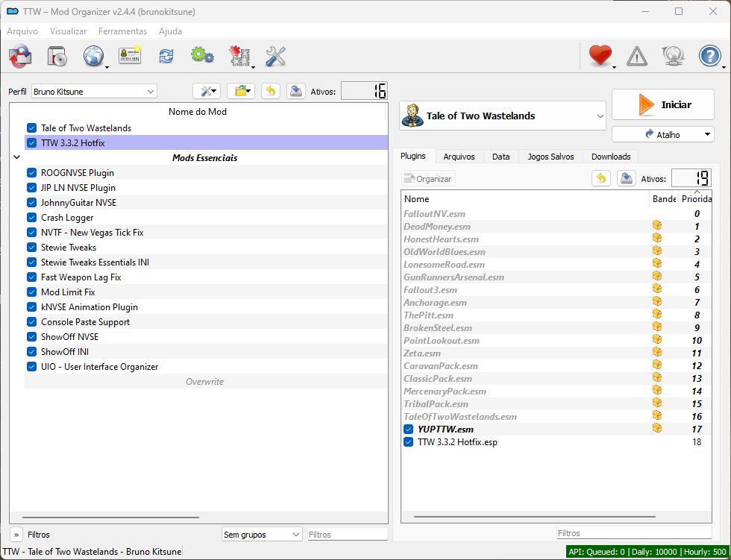This screenshot has width=731, height=560.
Task: Collapse the Mods Essenciais separator
Action: pyautogui.click(x=16, y=157)
